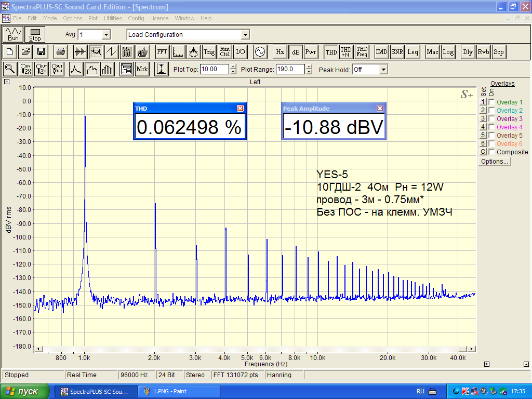532x399 pixels.
Task: Click the FFT settings toolbar button
Action: 163,52
